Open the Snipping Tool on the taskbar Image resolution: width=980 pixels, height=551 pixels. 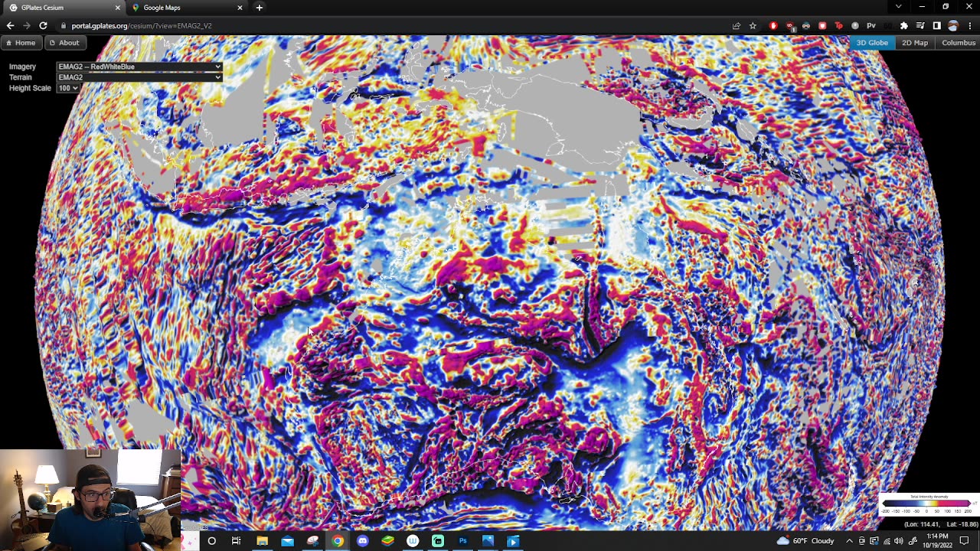point(312,541)
